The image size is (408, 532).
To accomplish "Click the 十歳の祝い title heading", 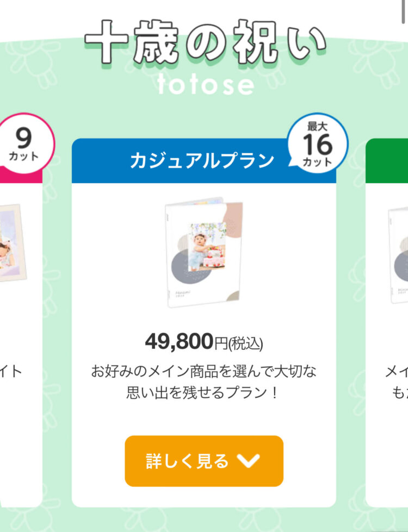I will coord(205,42).
